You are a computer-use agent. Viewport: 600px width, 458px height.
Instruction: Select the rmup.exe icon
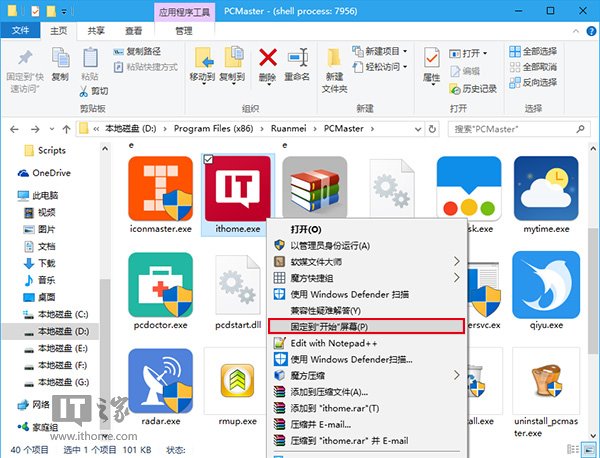point(238,381)
